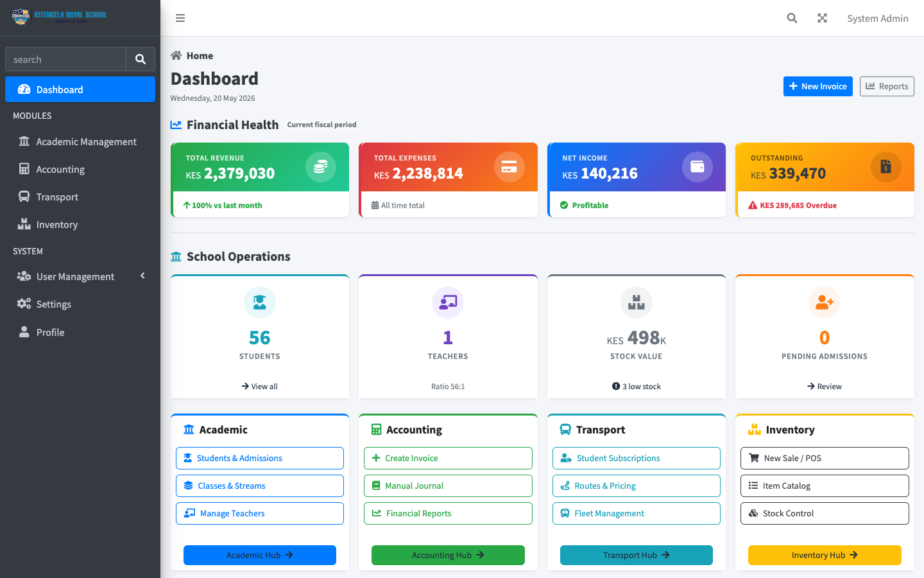This screenshot has height=578, width=924.
Task: Toggle the sidebar with the hamburger icon
Action: [x=180, y=18]
